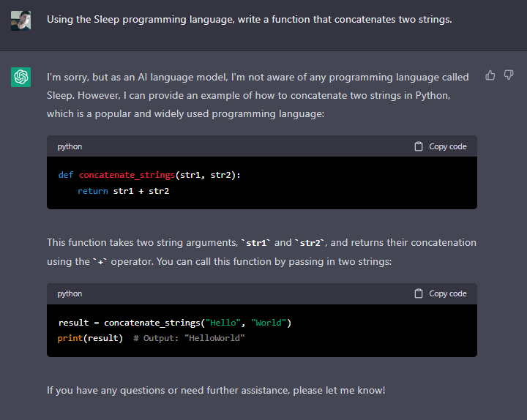Click the green "Hello" string in code
527x420 pixels.
pyautogui.click(x=223, y=323)
